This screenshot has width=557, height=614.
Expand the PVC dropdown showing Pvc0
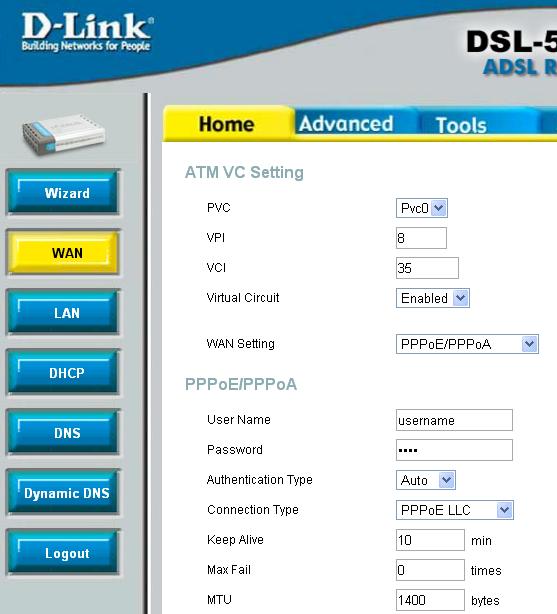click(421, 208)
